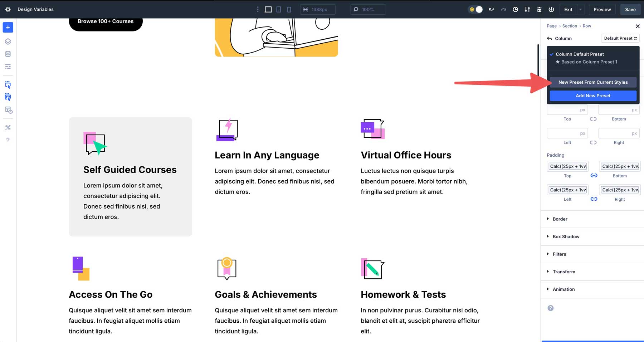The image size is (644, 342).
Task: Toggle the light and dark mode switch
Action: coord(475,9)
